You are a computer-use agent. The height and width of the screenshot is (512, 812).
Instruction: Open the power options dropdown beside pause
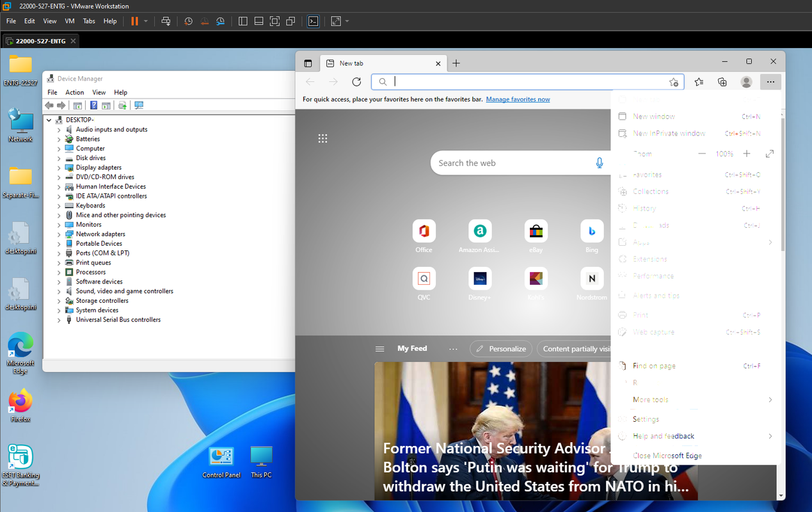click(x=146, y=21)
